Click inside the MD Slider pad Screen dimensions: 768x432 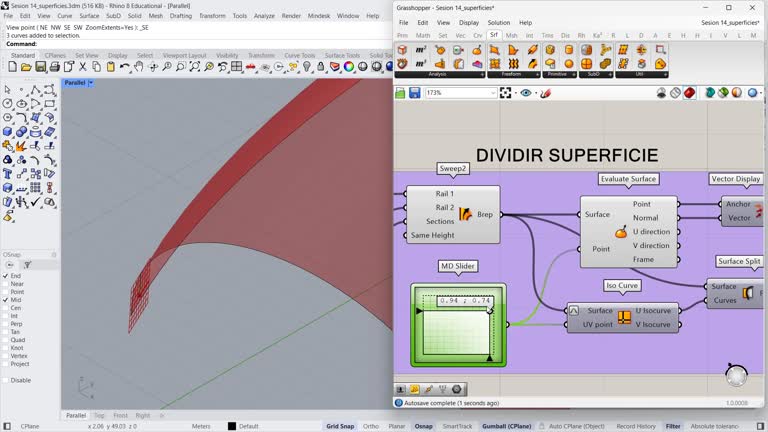pos(455,330)
